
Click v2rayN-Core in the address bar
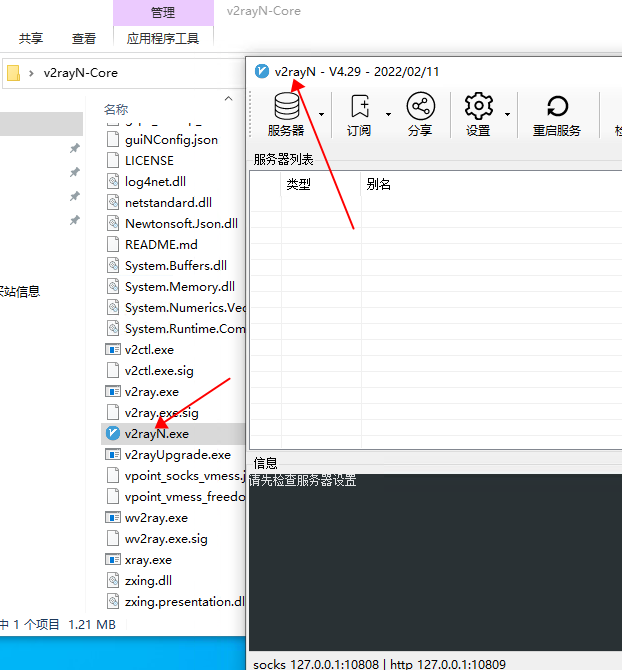(x=81, y=73)
